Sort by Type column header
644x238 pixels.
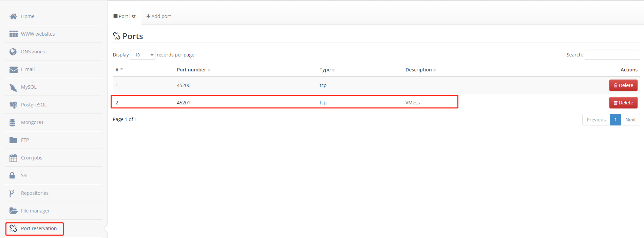pyautogui.click(x=327, y=70)
